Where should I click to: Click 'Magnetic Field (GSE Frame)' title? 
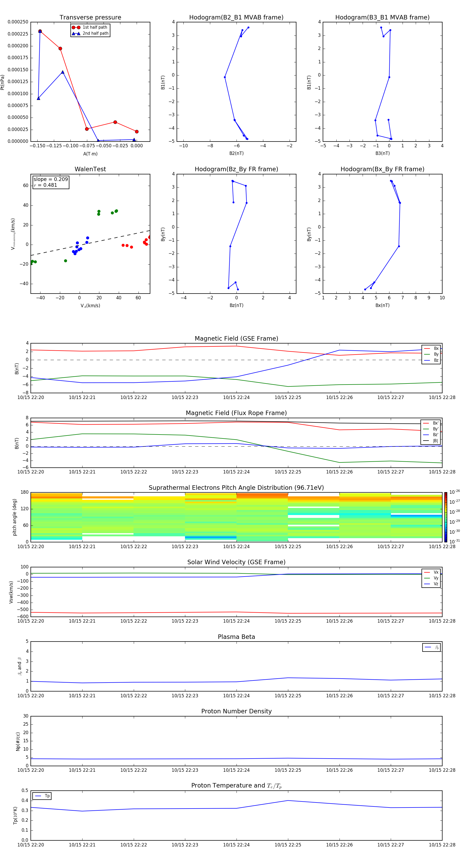tap(236, 339)
